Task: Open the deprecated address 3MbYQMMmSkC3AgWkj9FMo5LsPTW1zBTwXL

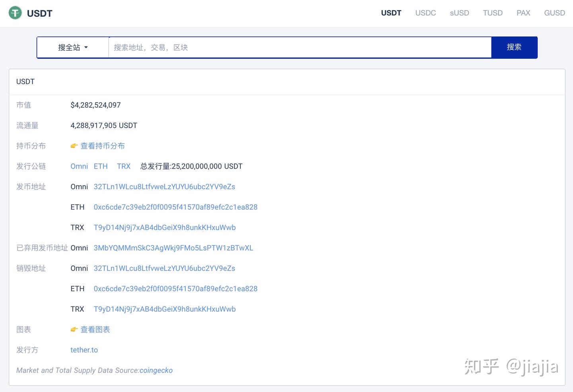Action: [x=173, y=248]
